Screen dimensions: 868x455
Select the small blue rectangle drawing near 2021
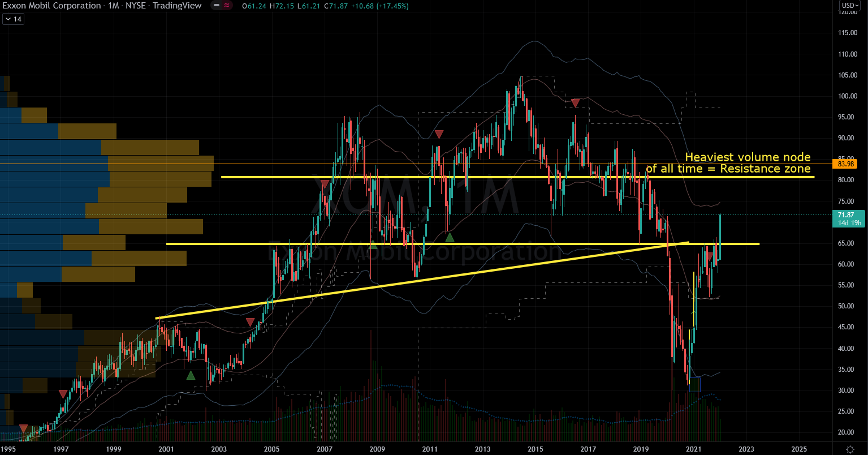[695, 385]
